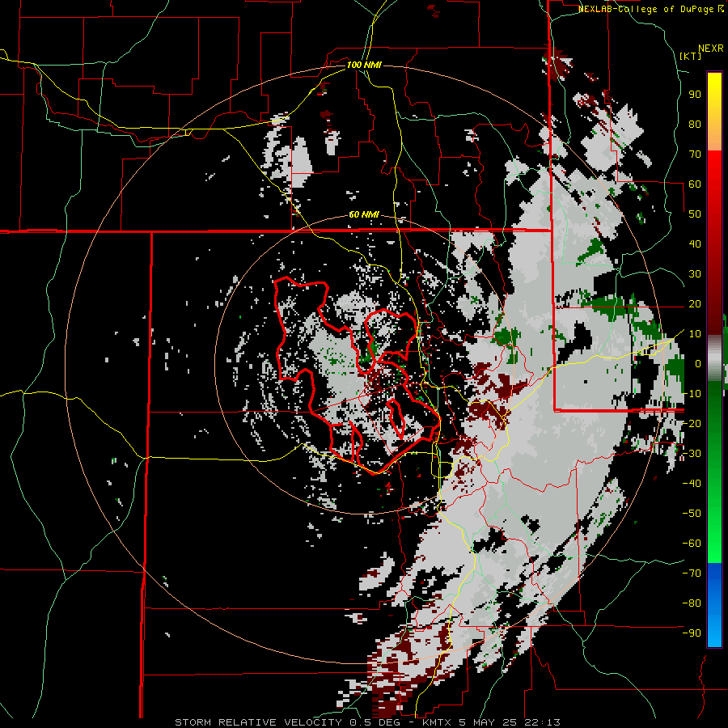Click the 60 value on velocity scale
Viewport: 728px width, 728px height.
click(695, 184)
